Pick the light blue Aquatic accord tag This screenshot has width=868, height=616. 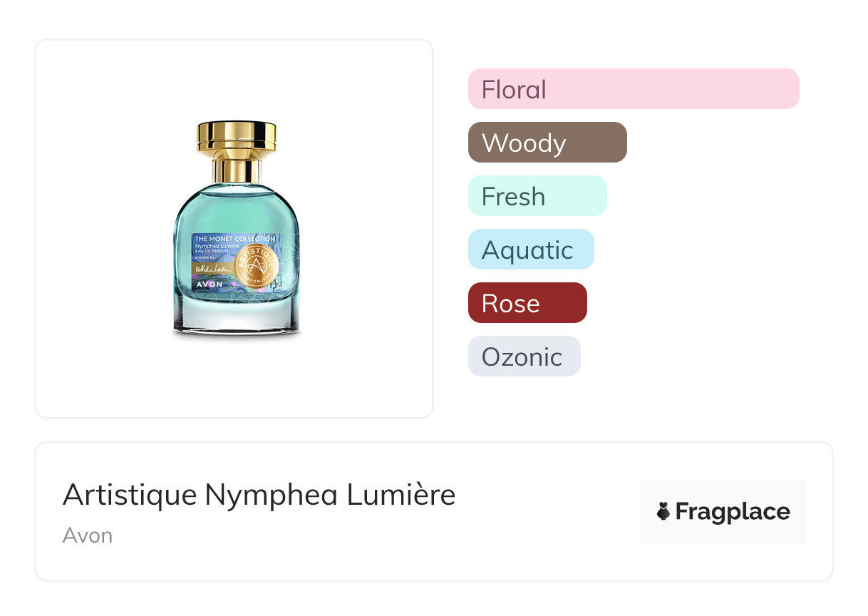click(x=530, y=250)
